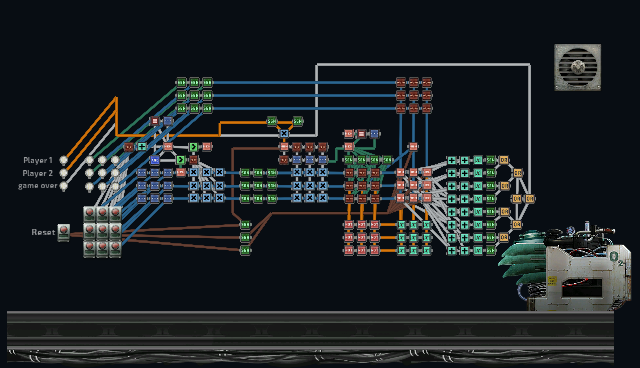
Task: Select right green component above the lone multiplier
Action: [298, 121]
